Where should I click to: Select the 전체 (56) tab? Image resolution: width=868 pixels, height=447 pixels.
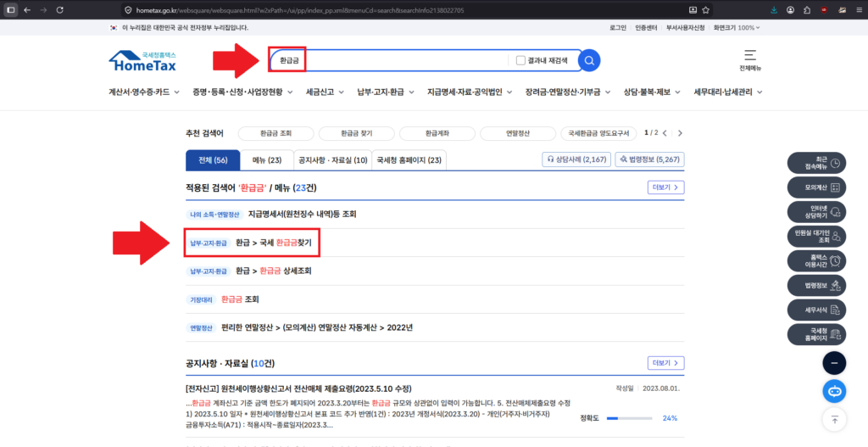[x=213, y=160]
